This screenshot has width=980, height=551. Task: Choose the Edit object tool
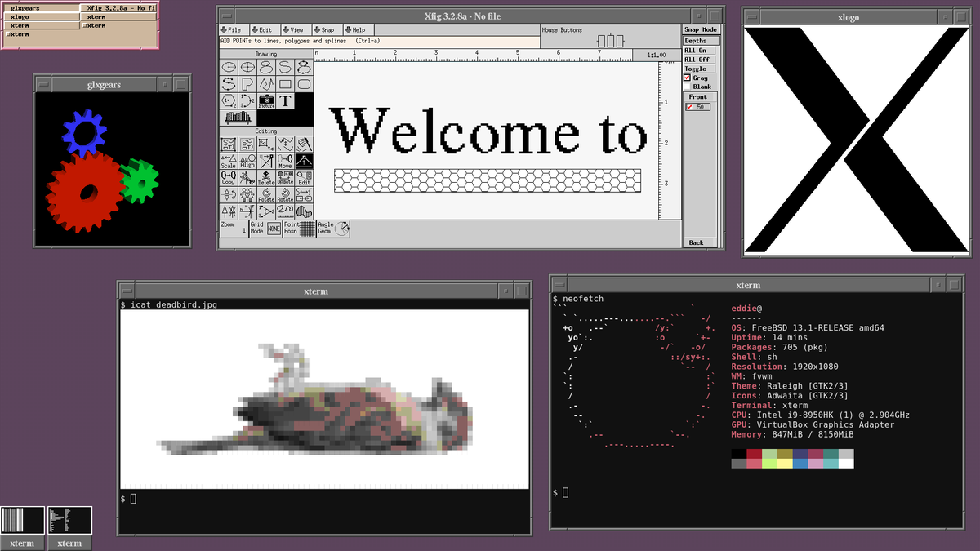(x=304, y=178)
